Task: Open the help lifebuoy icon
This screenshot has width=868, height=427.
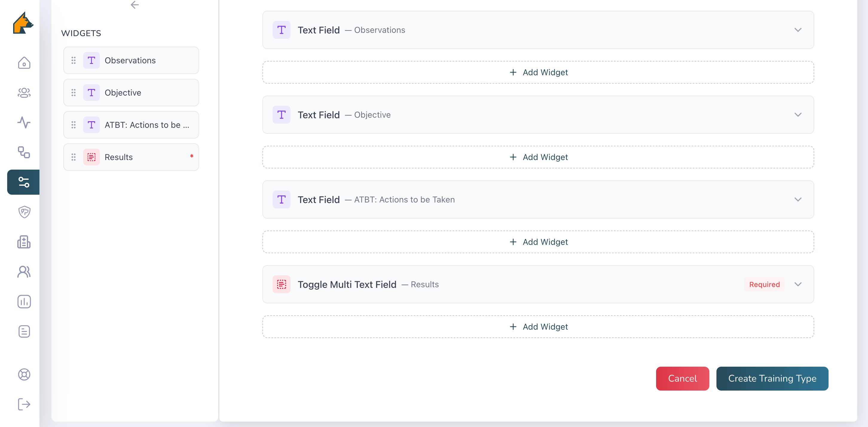Action: tap(24, 374)
